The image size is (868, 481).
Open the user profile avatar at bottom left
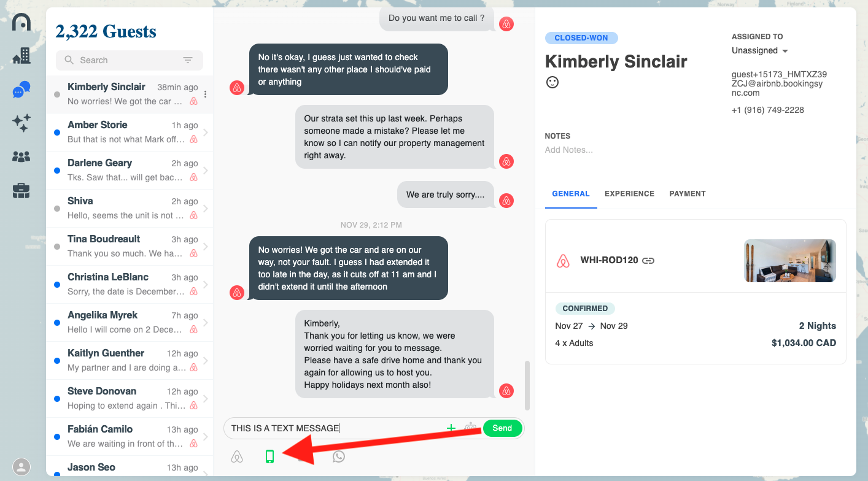click(x=21, y=467)
